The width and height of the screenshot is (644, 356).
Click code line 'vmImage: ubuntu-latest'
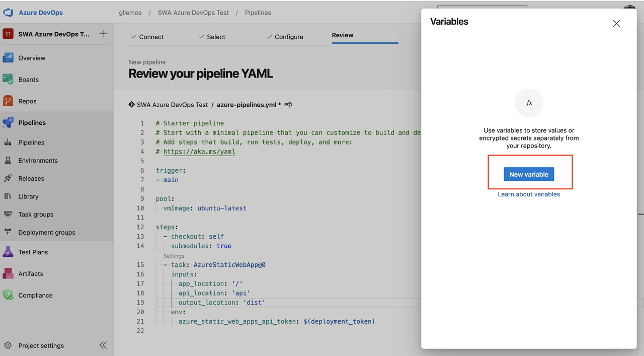pos(205,208)
